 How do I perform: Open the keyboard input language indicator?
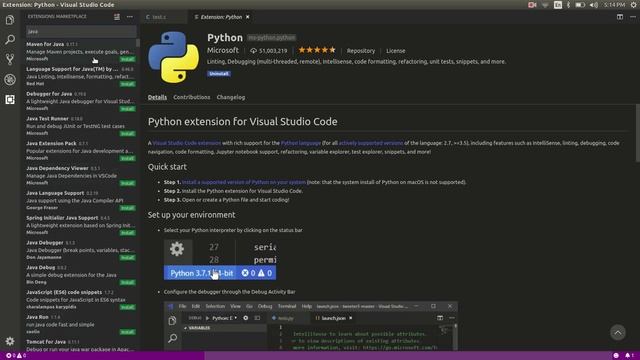click(x=558, y=5)
